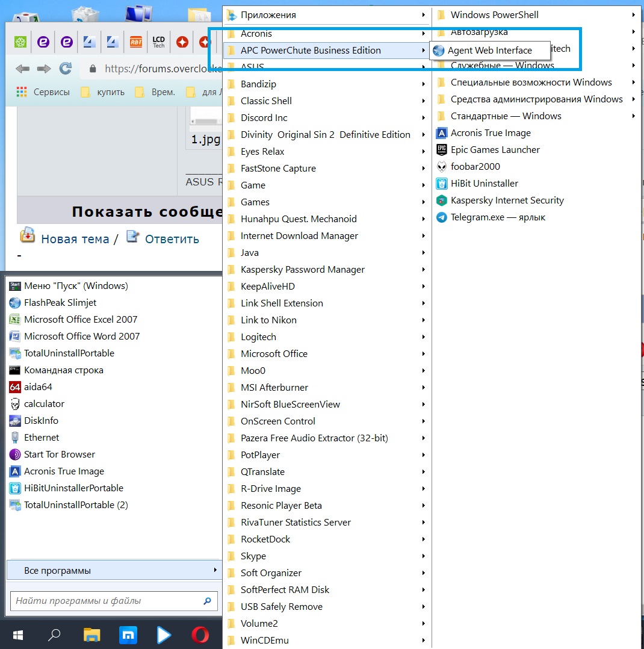
Task: Open Kaspersky Internet Security
Action: point(500,200)
